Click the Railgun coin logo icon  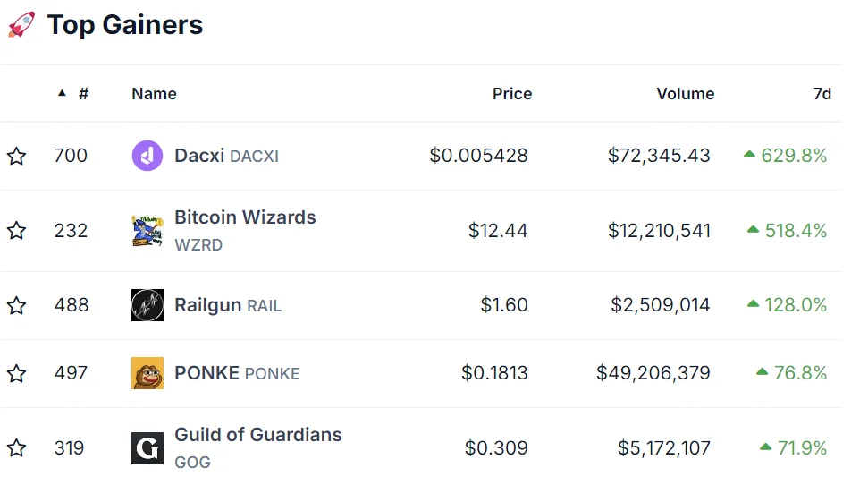147,305
